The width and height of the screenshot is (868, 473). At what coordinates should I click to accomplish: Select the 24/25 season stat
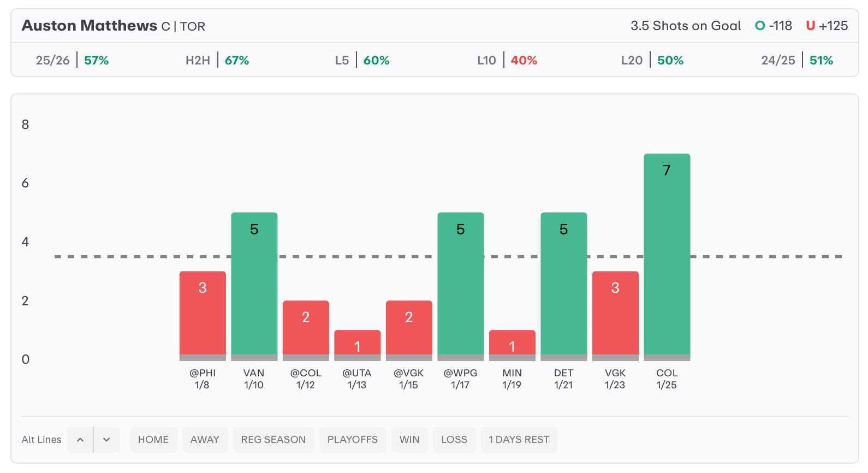click(x=797, y=60)
